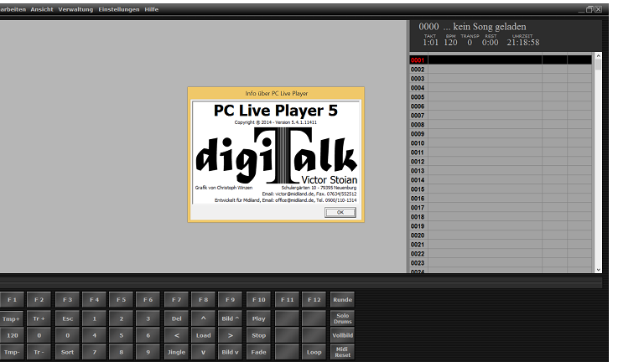Select playlist row 0001
Screen dimensions: 644x362
[501, 60]
